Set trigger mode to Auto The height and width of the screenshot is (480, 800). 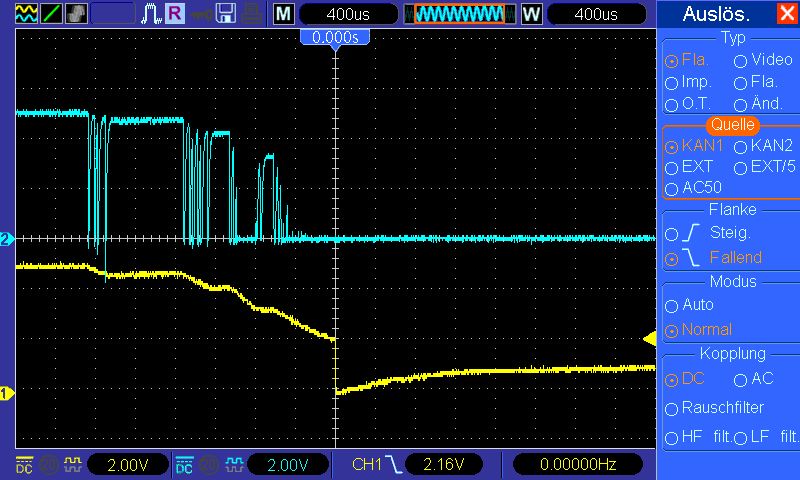[672, 305]
